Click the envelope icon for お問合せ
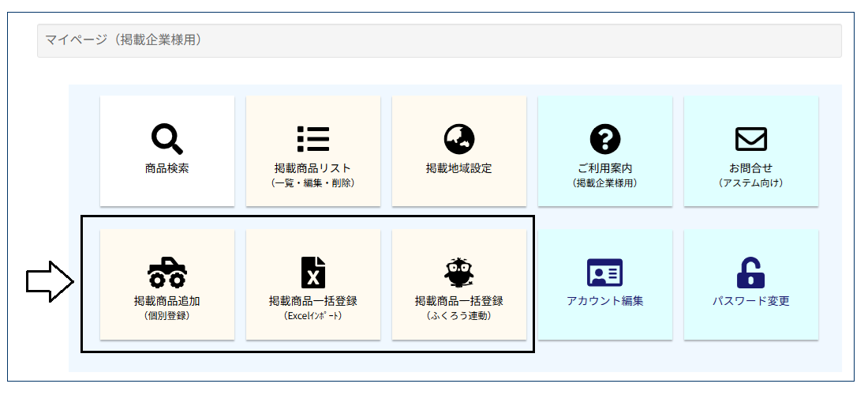 click(750, 139)
